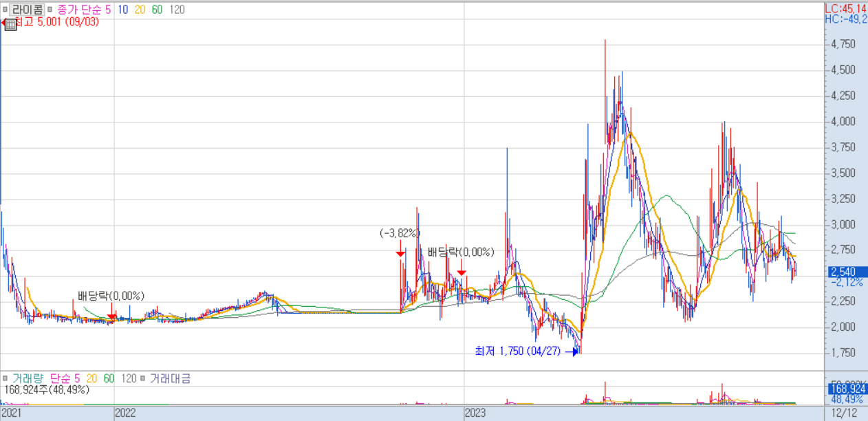Click the 4,250 price axis label
Image resolution: width=868 pixels, height=421 pixels.
pos(843,96)
